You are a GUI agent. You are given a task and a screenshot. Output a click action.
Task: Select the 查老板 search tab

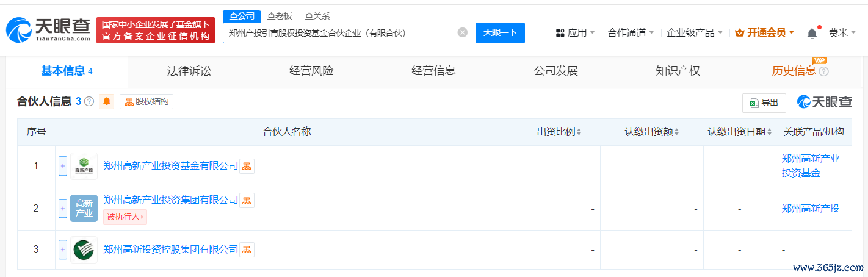tap(280, 16)
